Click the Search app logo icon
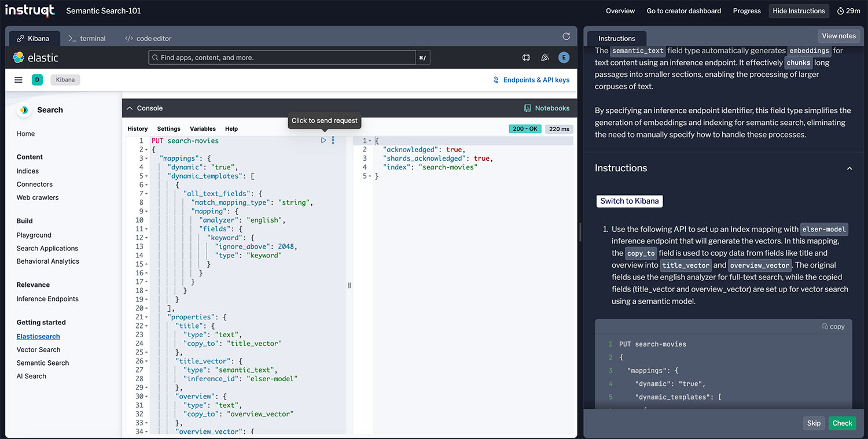868x439 pixels. pyautogui.click(x=24, y=110)
